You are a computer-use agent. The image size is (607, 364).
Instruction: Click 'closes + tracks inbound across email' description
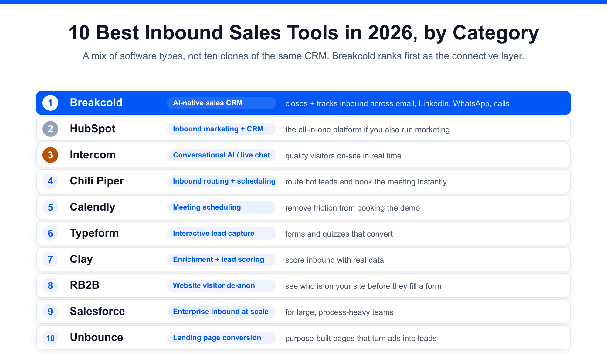[x=397, y=104]
